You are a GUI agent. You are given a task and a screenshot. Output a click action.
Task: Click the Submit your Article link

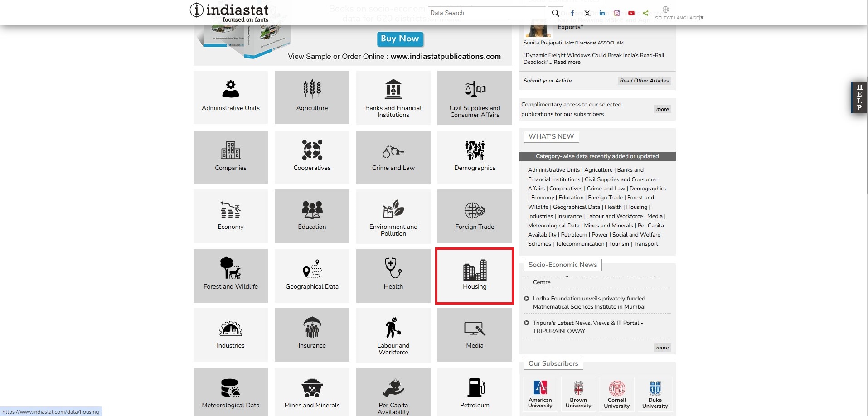click(x=547, y=81)
